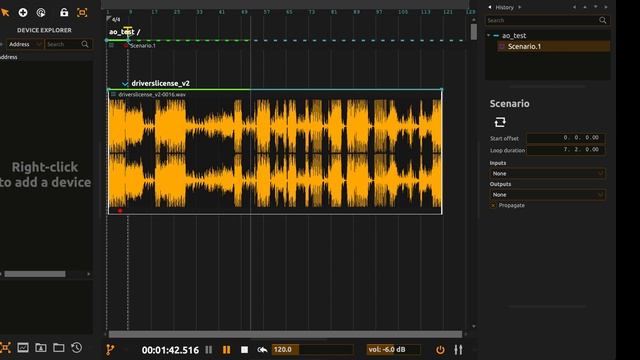Adjust the vol -6.0 dB slider

click(x=393, y=349)
